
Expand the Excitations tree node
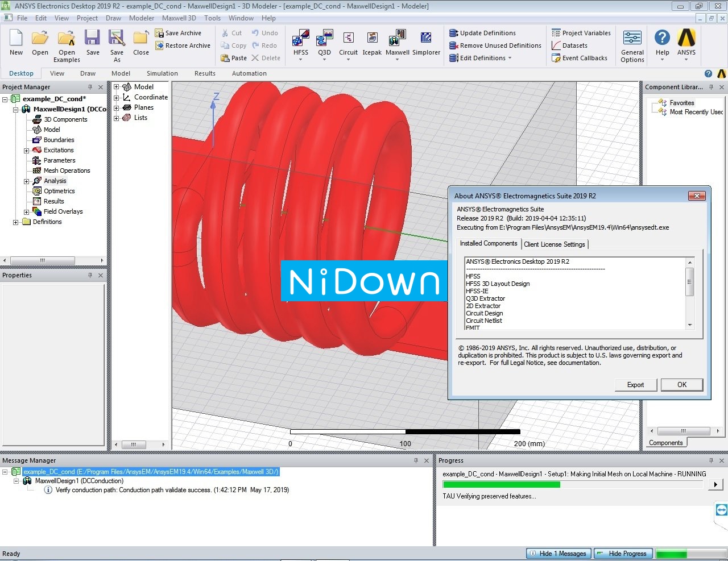coord(27,150)
